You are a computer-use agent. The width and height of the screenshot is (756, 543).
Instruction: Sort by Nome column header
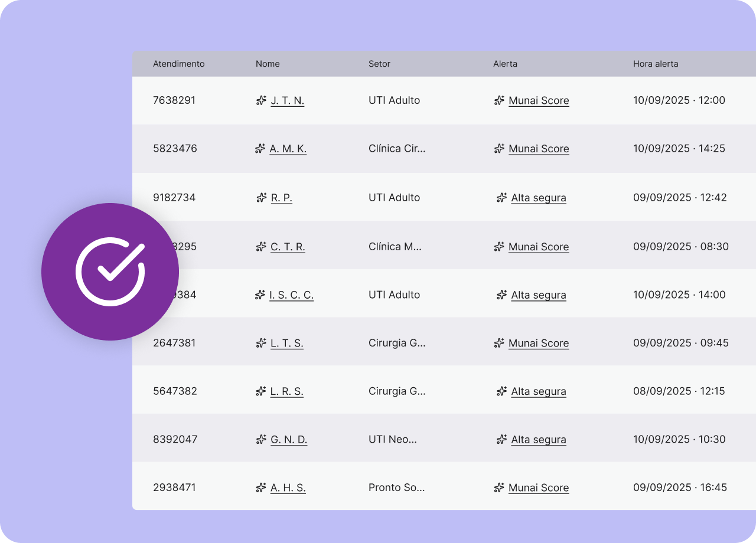point(268,64)
